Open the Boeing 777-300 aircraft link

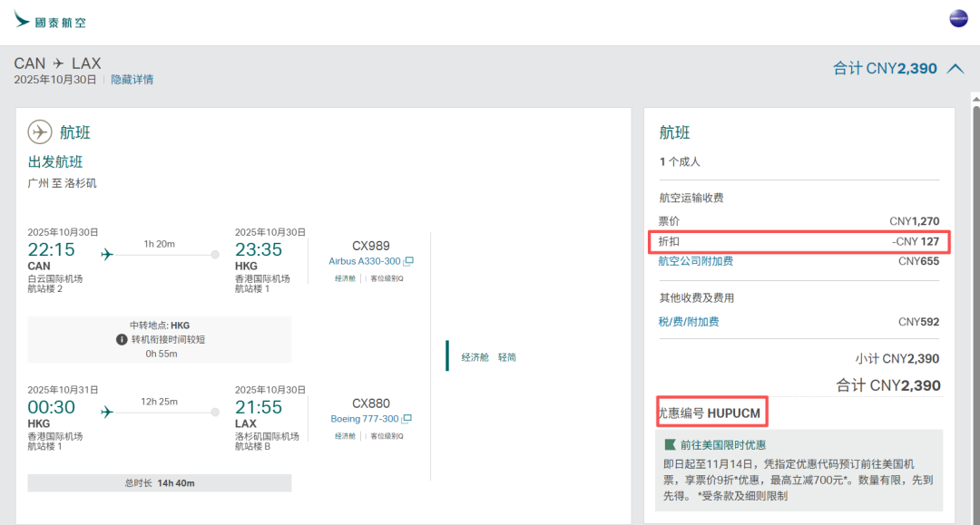[x=365, y=419]
